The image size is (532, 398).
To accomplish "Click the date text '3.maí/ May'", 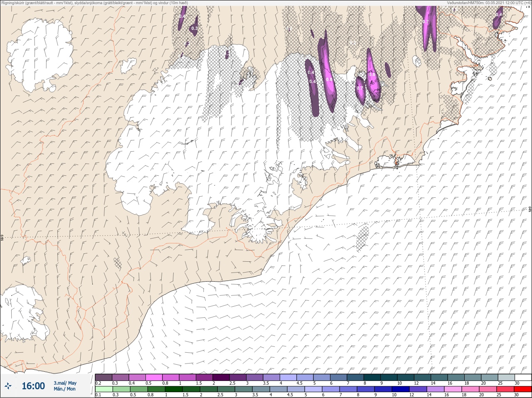I will tap(65, 383).
